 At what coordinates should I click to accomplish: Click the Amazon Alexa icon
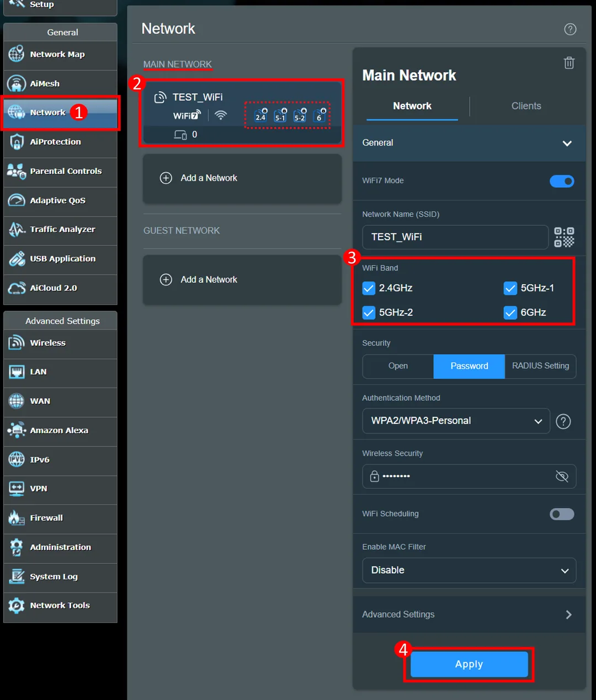17,430
